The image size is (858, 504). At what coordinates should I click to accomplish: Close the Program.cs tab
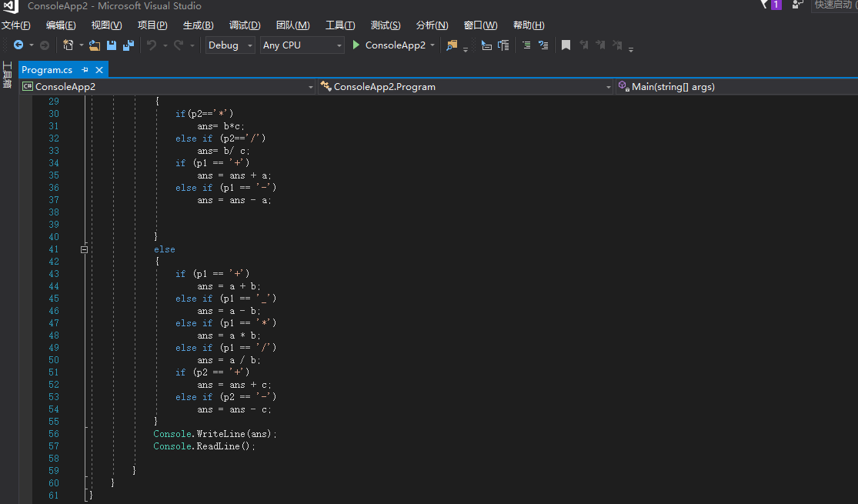tap(99, 70)
